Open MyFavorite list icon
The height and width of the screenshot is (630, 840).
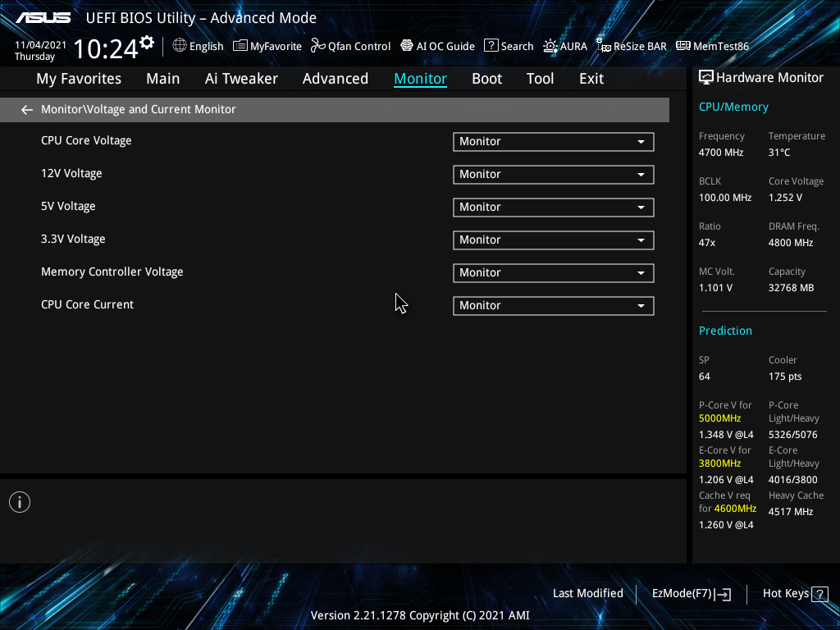tap(240, 46)
